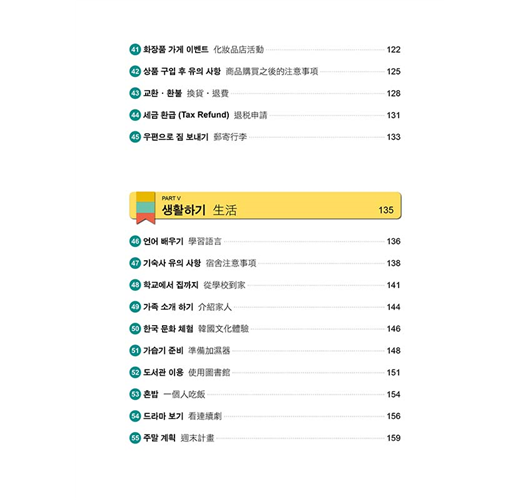
Task: Click page number 122 at top right
Action: [394, 50]
